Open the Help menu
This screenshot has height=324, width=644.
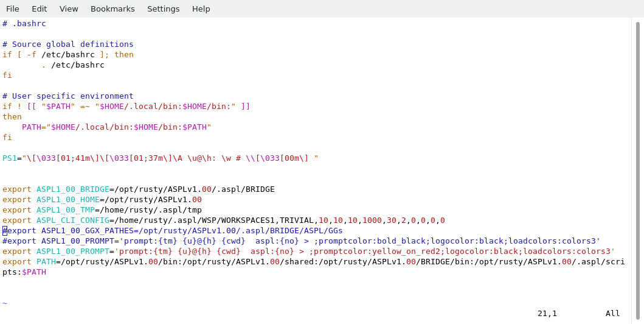pos(201,9)
